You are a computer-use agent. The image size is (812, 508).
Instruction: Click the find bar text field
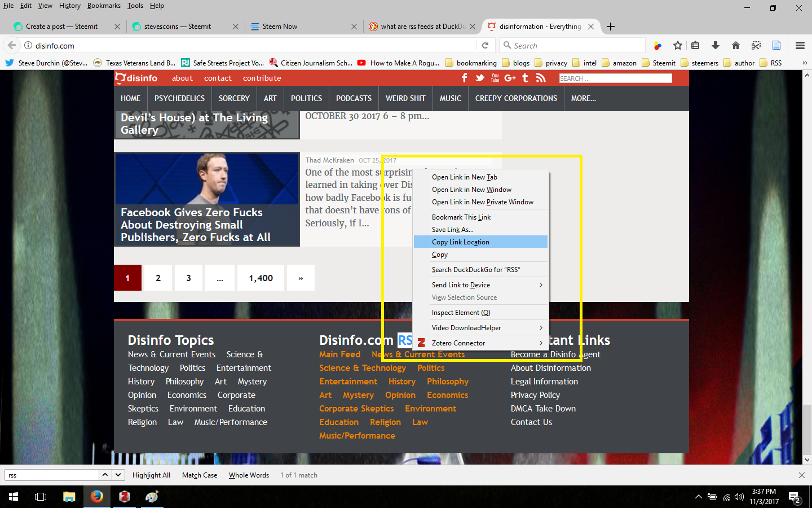pos(52,475)
